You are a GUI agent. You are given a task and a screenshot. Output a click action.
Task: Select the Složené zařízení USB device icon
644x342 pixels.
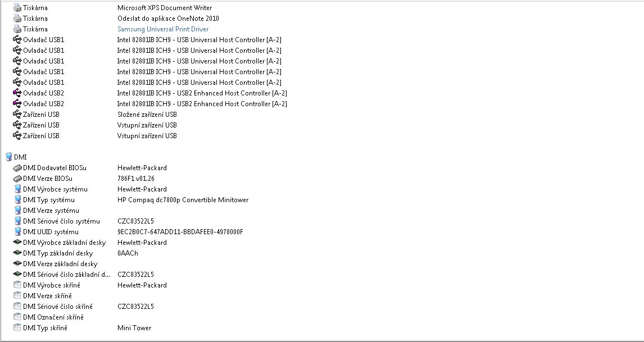coord(17,115)
